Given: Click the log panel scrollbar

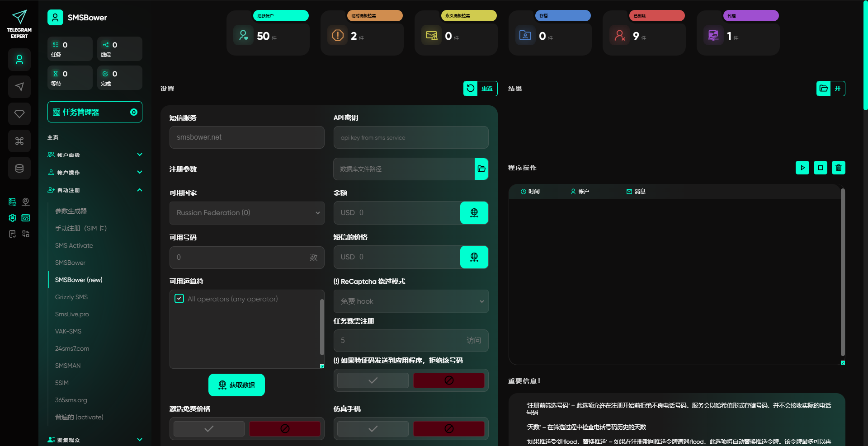Looking at the screenshot, I should click(x=843, y=272).
